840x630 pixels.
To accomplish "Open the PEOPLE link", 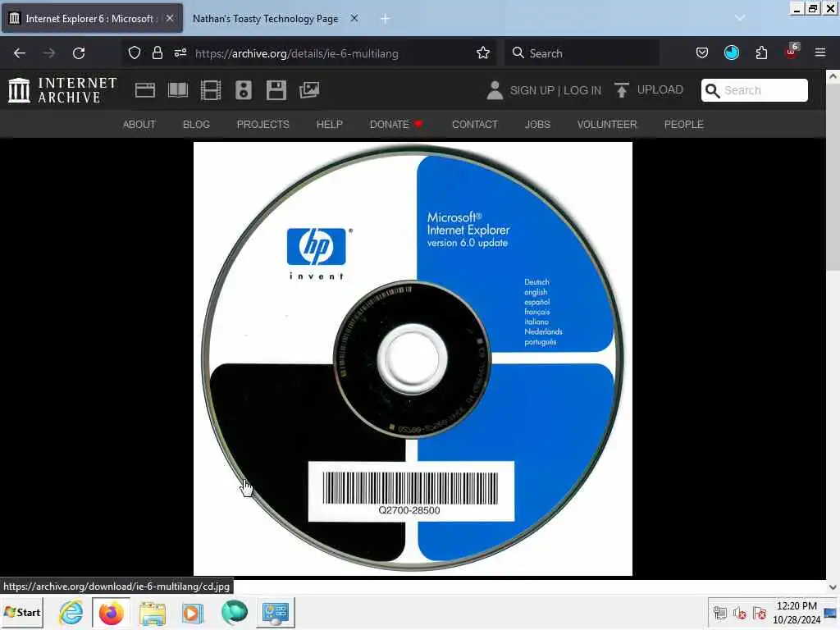I will 683,125.
